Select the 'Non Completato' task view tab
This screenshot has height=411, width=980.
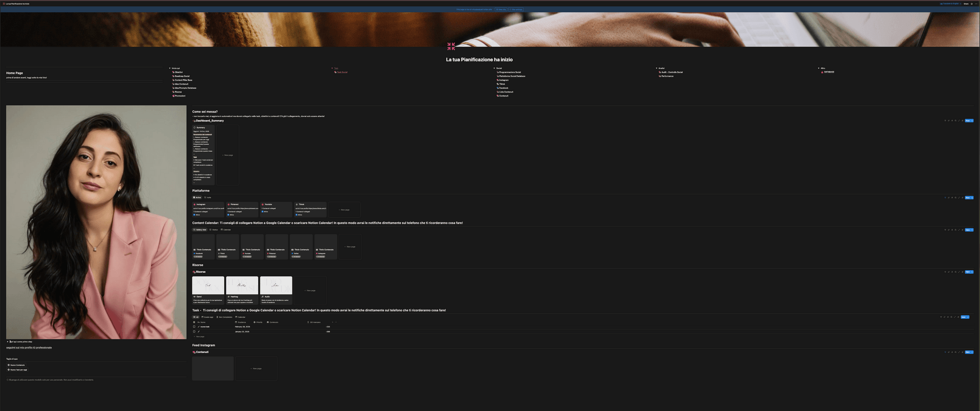coord(224,317)
